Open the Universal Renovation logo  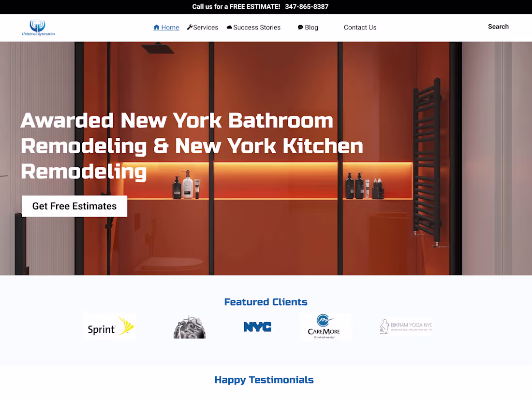[x=38, y=28]
